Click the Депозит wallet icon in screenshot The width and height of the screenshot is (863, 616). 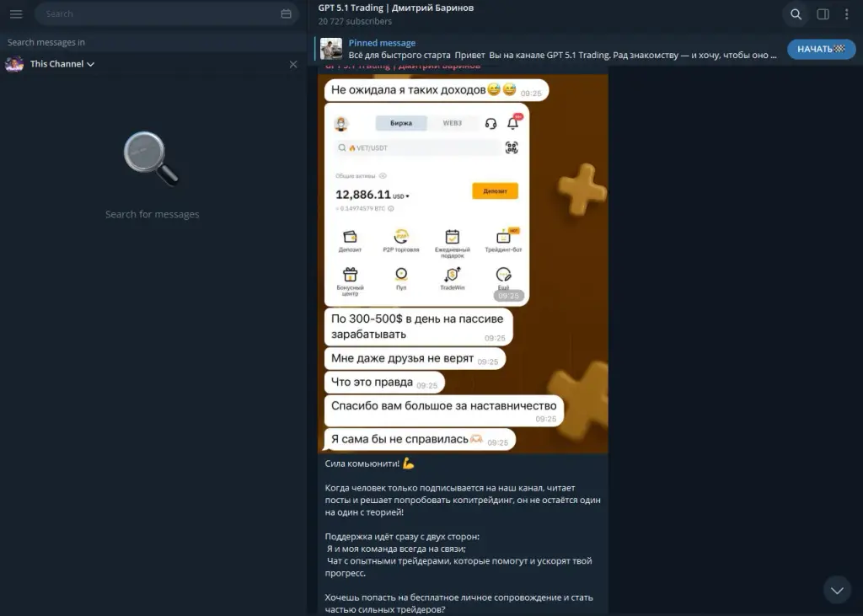click(350, 238)
